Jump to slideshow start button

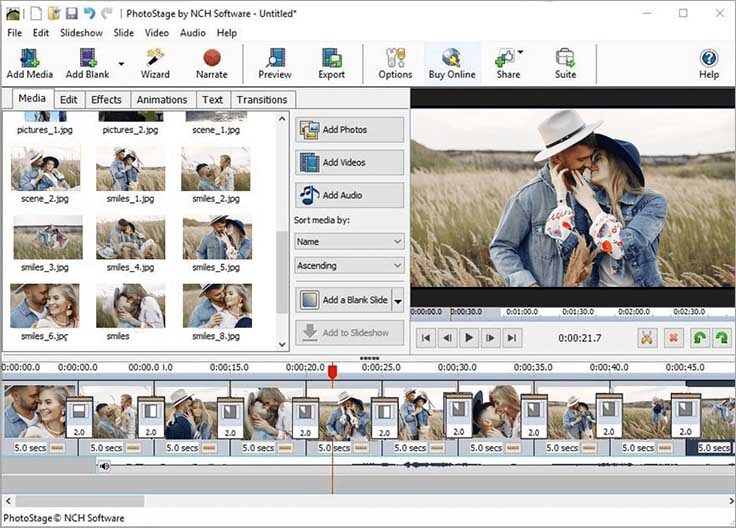point(425,338)
